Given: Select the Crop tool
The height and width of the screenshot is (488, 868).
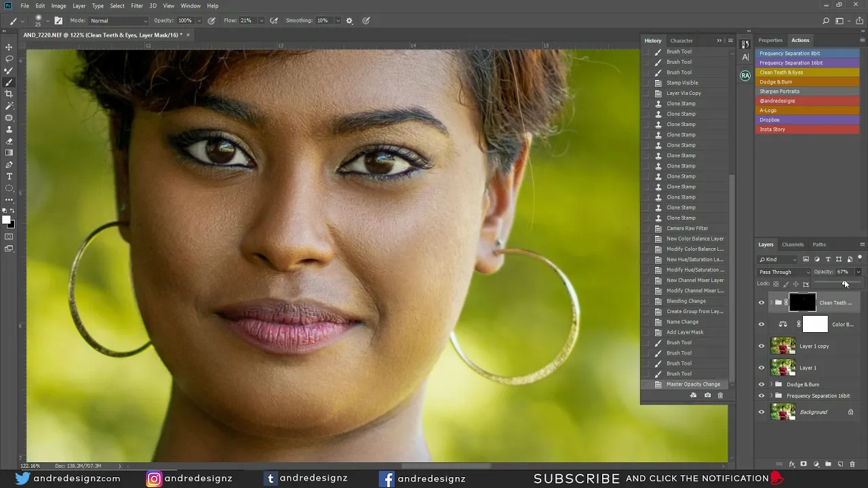Looking at the screenshot, I should pos(9,94).
